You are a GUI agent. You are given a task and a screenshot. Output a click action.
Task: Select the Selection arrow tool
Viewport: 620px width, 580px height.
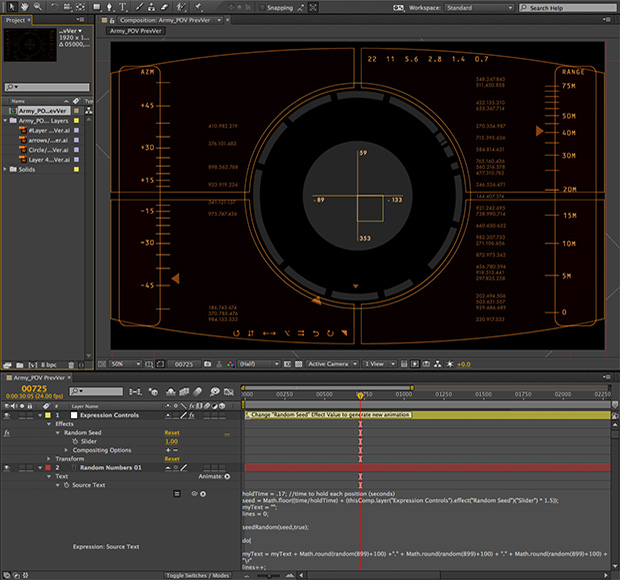tap(11, 7)
